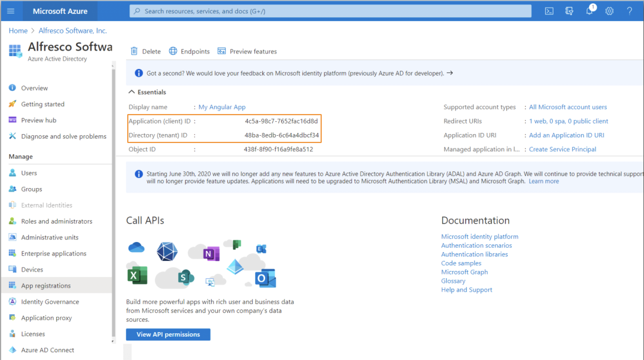Open portal settings gear
The width and height of the screenshot is (644, 360).
(x=610, y=11)
